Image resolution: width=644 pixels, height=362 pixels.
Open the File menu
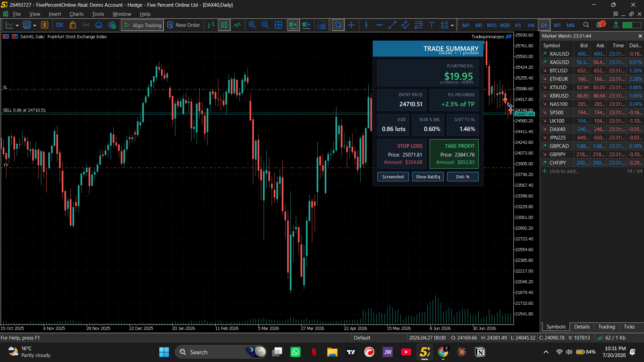[x=17, y=14]
